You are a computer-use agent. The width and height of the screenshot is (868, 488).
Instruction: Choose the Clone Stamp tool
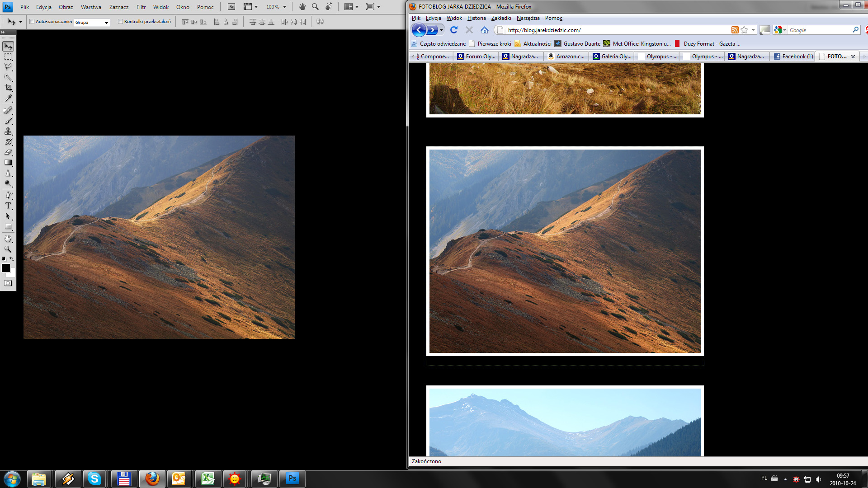tap(8, 131)
